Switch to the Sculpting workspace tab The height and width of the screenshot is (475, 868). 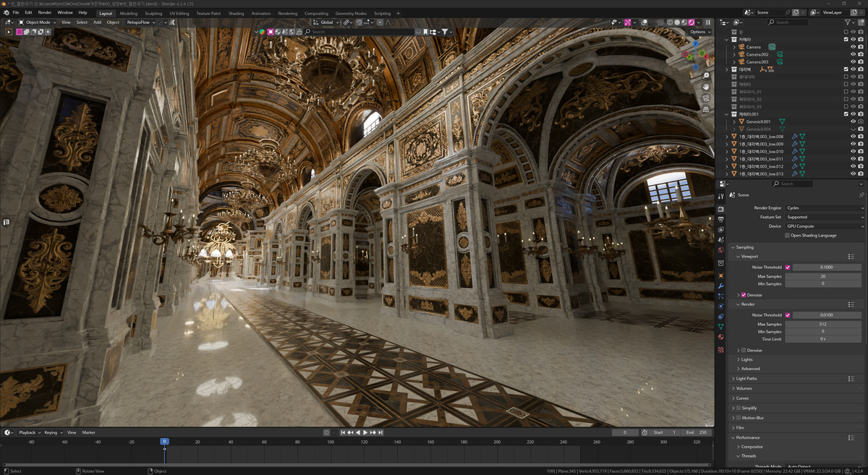tap(153, 13)
